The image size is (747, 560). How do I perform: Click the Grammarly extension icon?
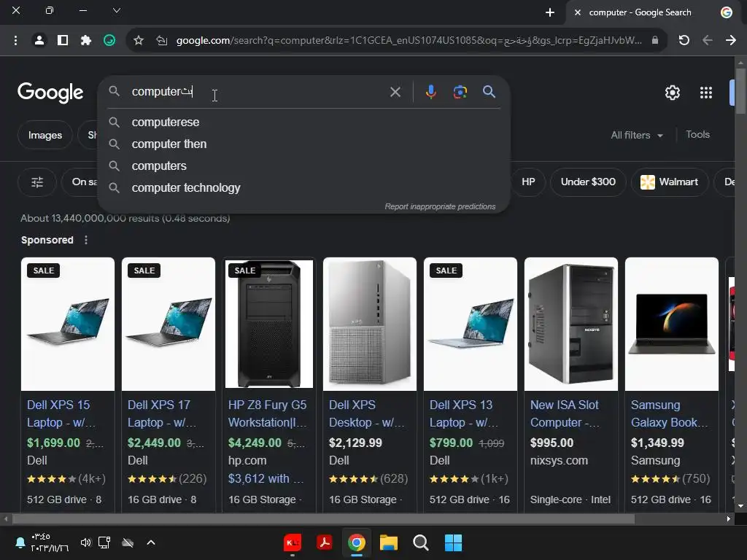pos(109,41)
